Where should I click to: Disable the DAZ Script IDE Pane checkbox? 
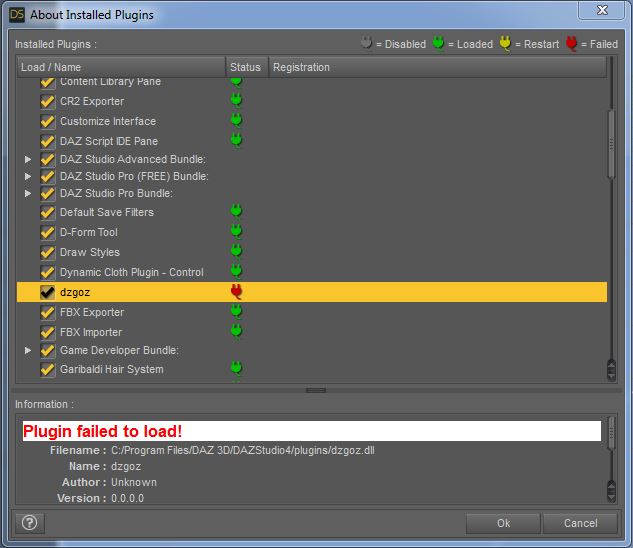point(48,141)
